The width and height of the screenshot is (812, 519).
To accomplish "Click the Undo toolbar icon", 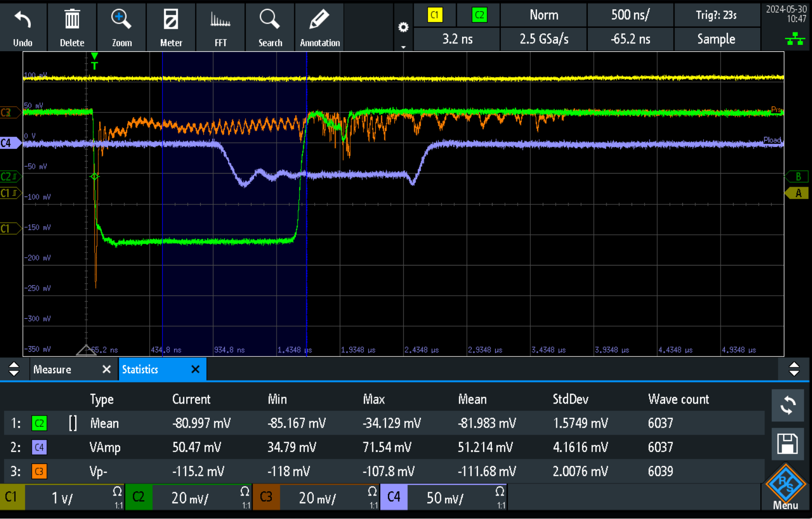I will click(x=22, y=27).
